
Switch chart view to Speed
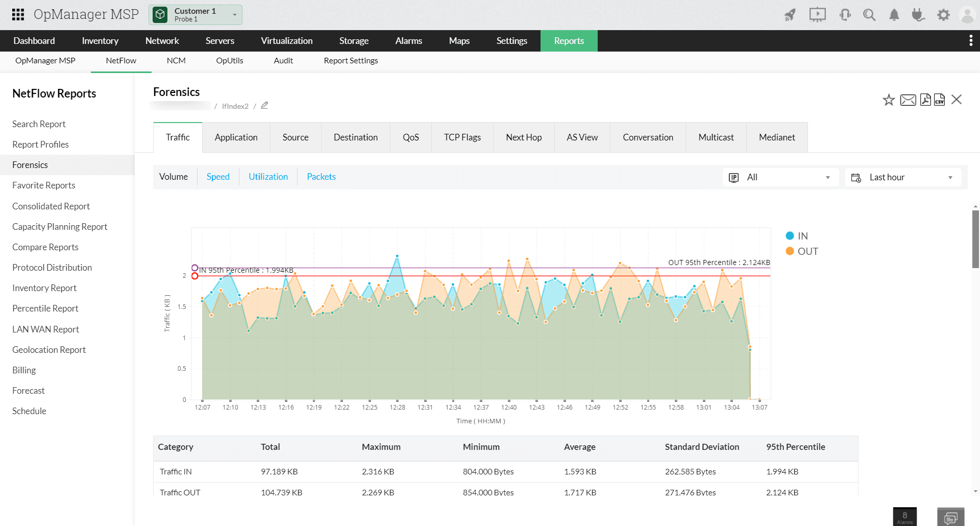click(x=218, y=177)
